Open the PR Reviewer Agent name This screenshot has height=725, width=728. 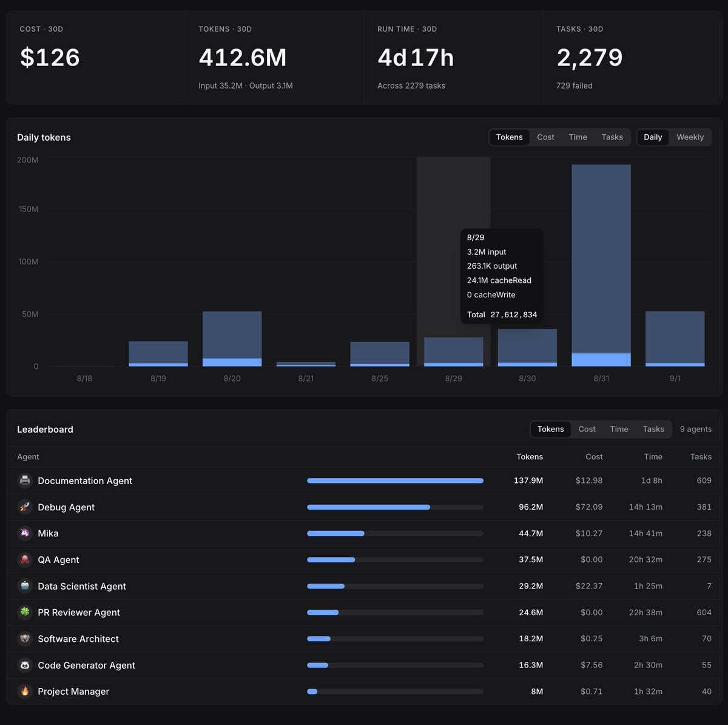coord(79,613)
